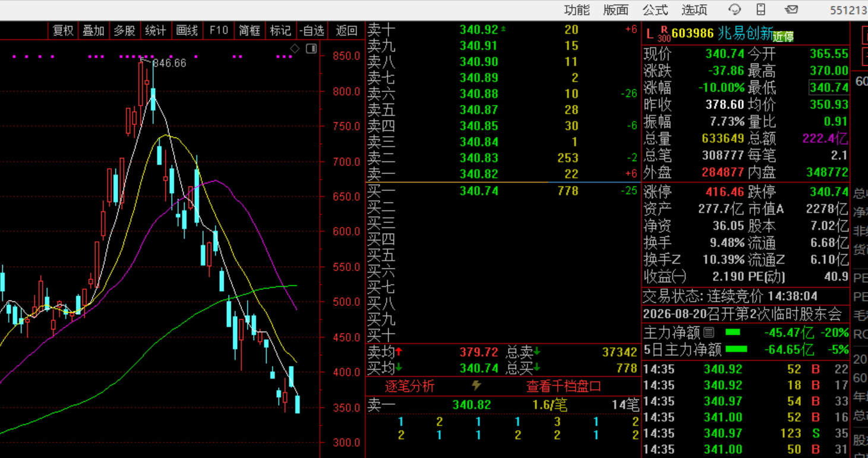The height and width of the screenshot is (458, 868).
Task: Open the 公式 menu
Action: (x=655, y=10)
